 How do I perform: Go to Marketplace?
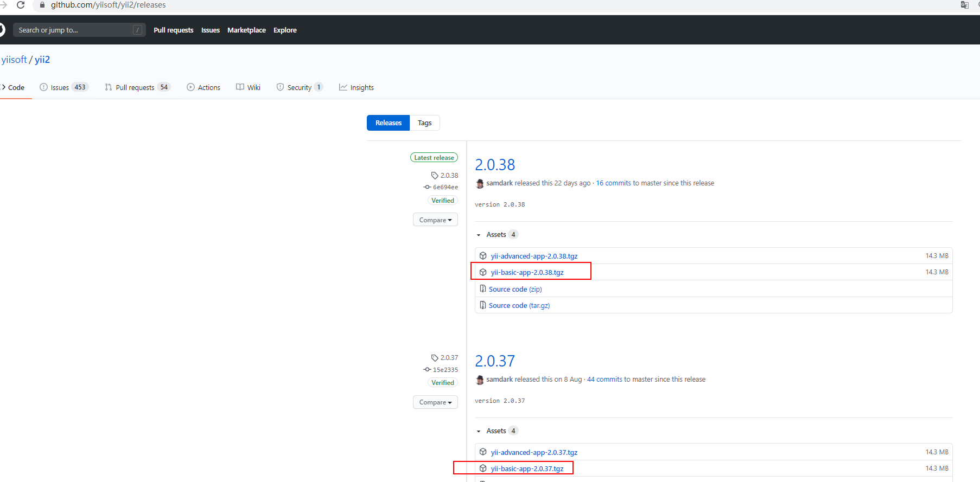pyautogui.click(x=246, y=30)
